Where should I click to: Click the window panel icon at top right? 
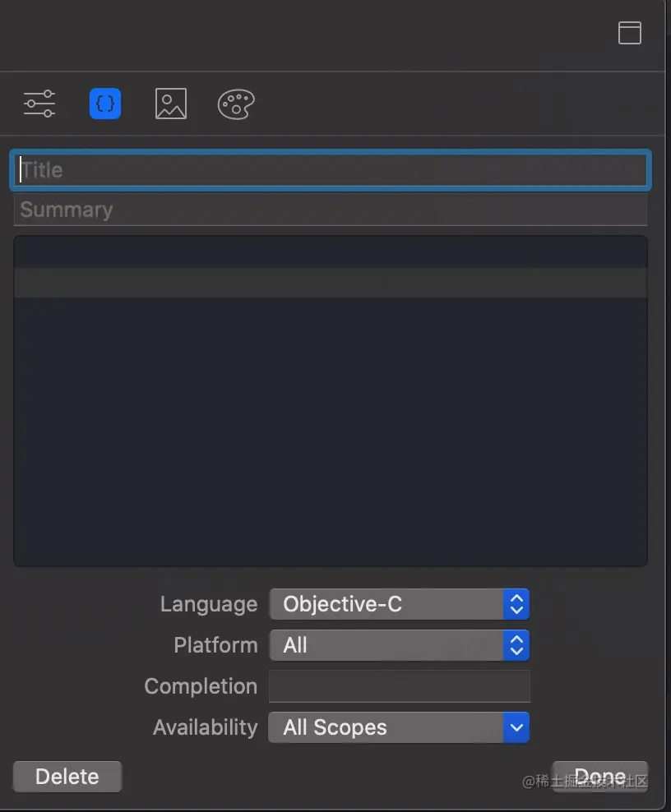click(x=630, y=33)
